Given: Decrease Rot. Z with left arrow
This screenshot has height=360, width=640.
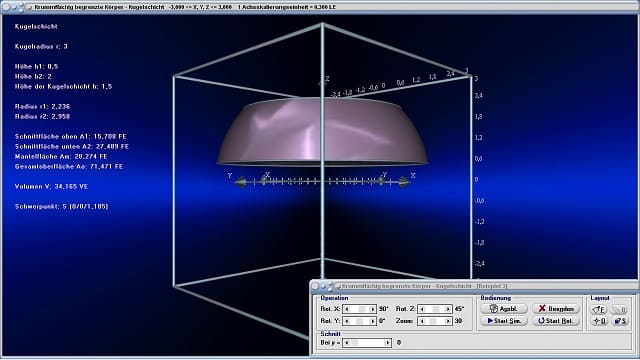Looking at the screenshot, I should [x=422, y=309].
